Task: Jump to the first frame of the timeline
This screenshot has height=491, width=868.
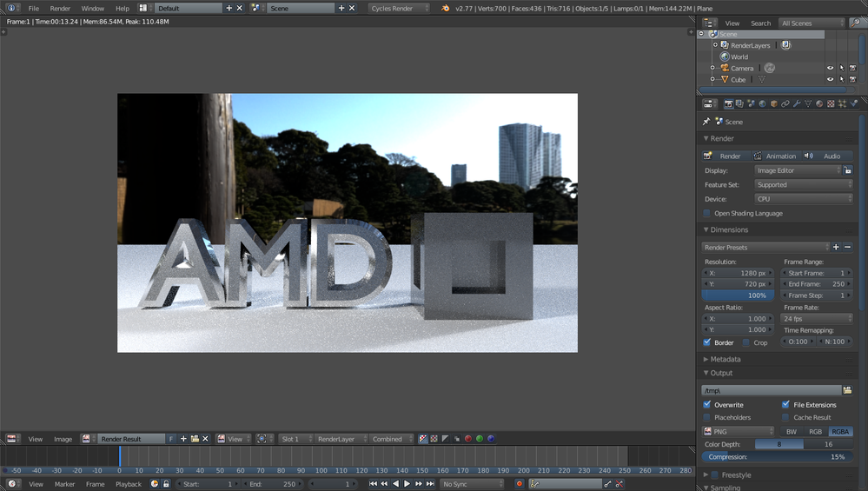Action: point(373,484)
